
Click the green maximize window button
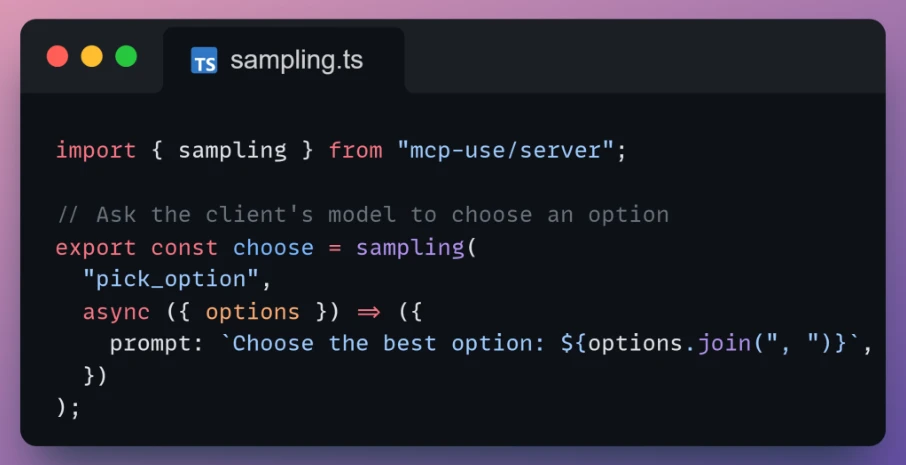pos(126,57)
